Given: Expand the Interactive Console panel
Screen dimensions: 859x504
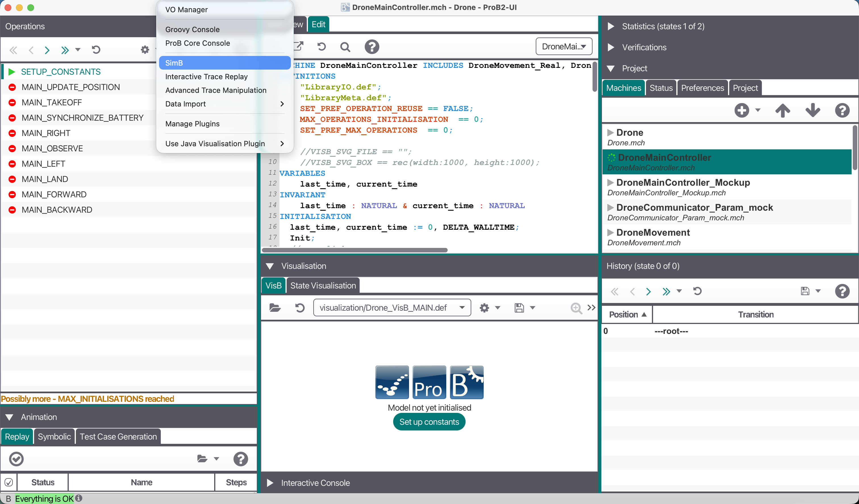Looking at the screenshot, I should (x=270, y=483).
